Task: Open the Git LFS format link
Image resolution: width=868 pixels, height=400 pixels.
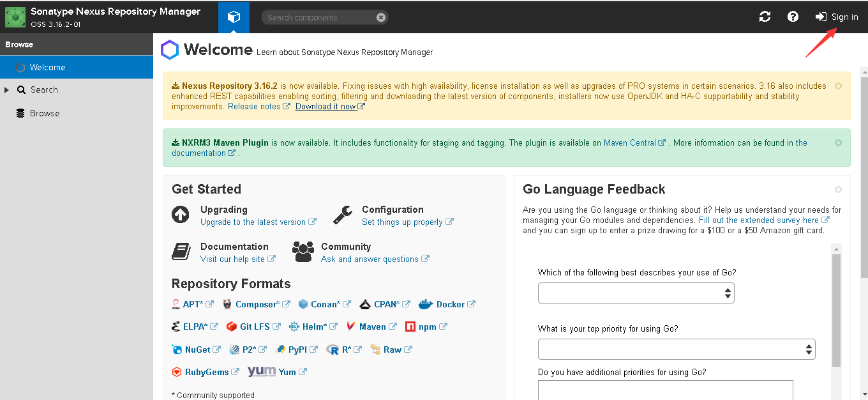Action: tap(260, 327)
